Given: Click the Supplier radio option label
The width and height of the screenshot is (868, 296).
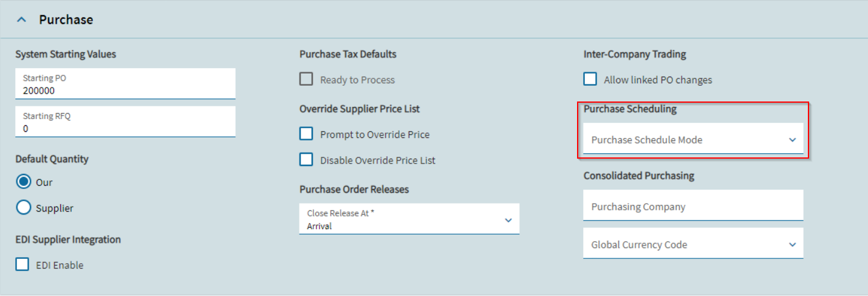Looking at the screenshot, I should [x=55, y=208].
